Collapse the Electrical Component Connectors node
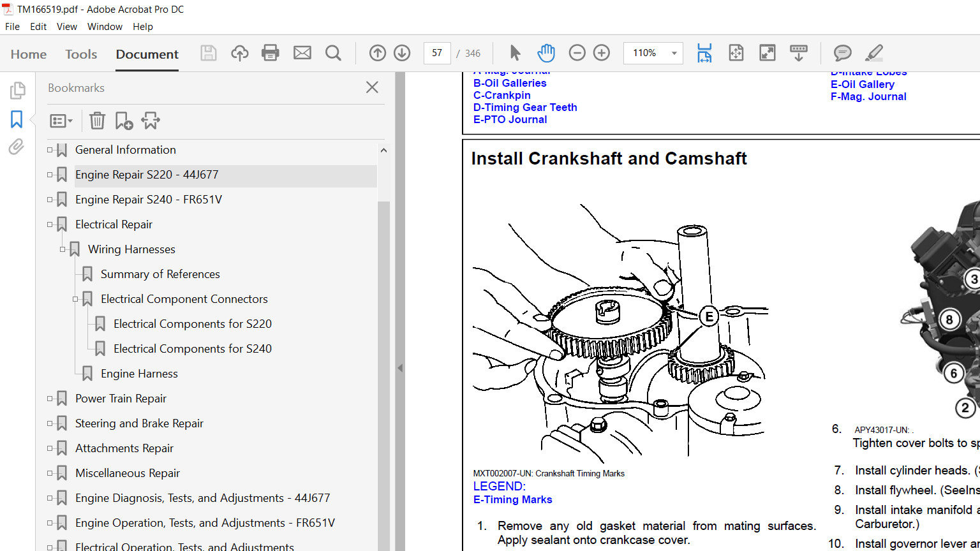The width and height of the screenshot is (980, 551). click(x=75, y=299)
